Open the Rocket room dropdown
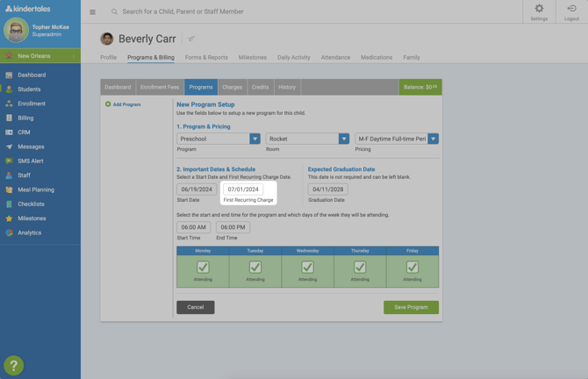The width and height of the screenshot is (588, 379). pyautogui.click(x=344, y=139)
